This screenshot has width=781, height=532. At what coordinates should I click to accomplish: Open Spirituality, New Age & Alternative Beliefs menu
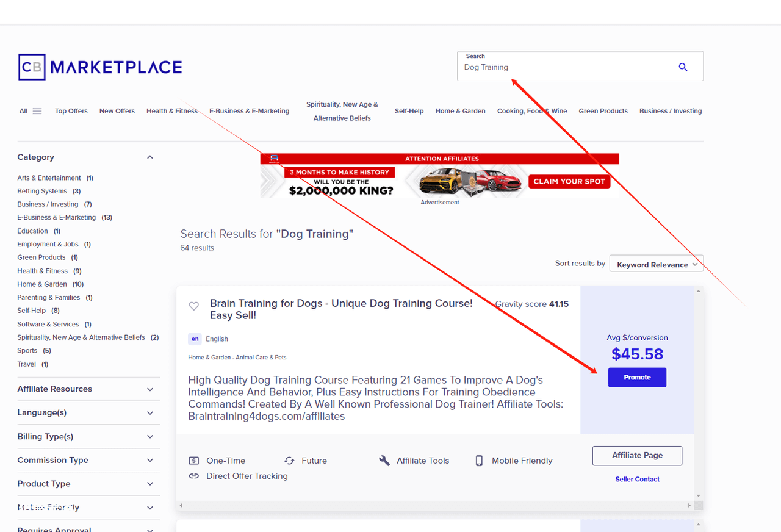coord(342,111)
